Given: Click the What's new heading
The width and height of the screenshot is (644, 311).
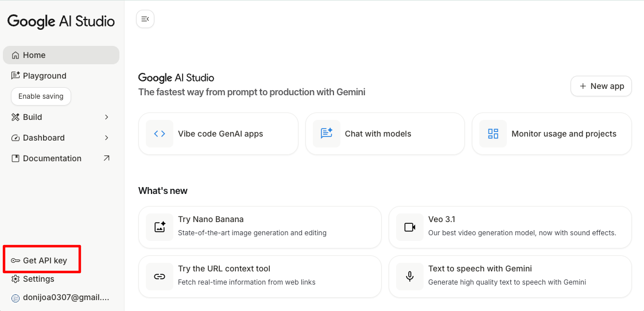Looking at the screenshot, I should pyautogui.click(x=162, y=191).
